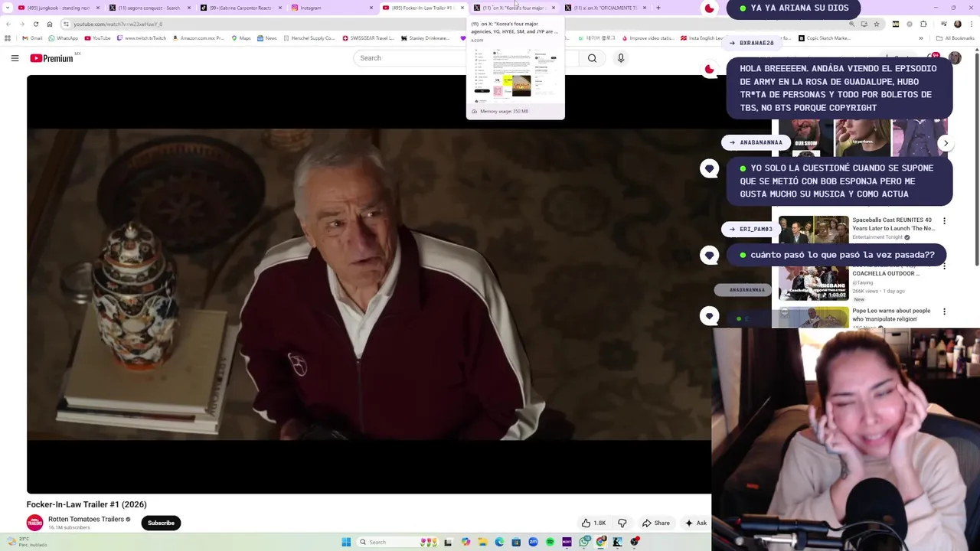Click the zoom magnifier icon in address bar

[x=851, y=24]
